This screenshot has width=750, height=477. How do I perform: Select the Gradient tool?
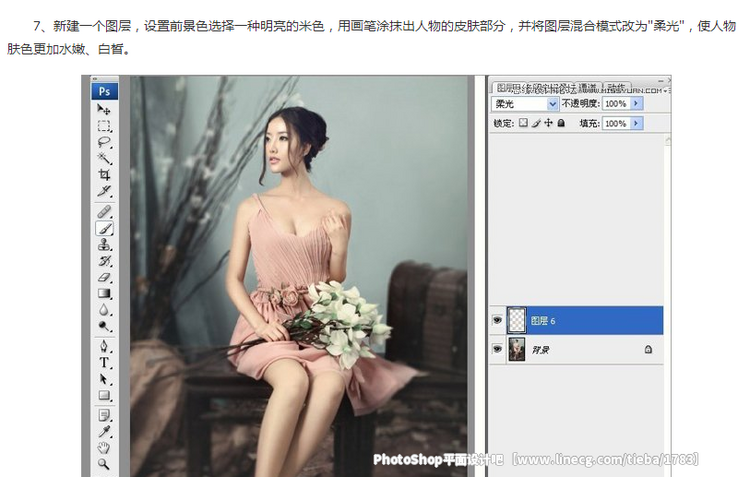tap(104, 293)
